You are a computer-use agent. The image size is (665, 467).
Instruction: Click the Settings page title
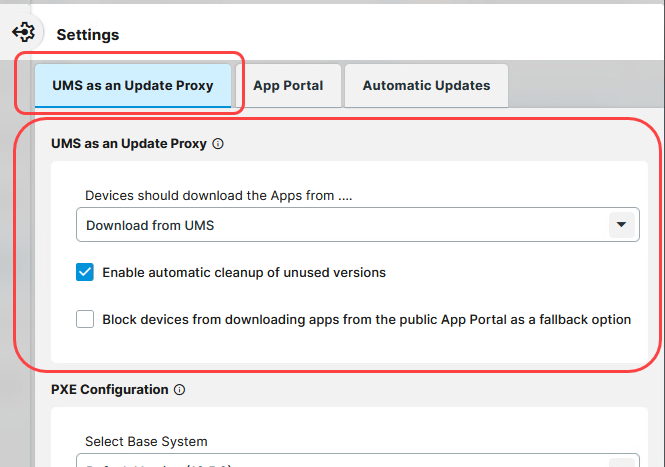(x=88, y=34)
